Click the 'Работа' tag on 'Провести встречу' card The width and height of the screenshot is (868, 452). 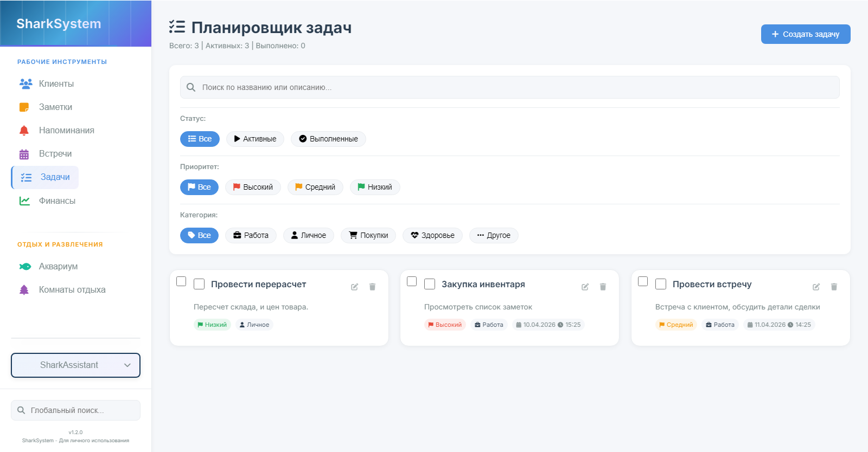[720, 325]
